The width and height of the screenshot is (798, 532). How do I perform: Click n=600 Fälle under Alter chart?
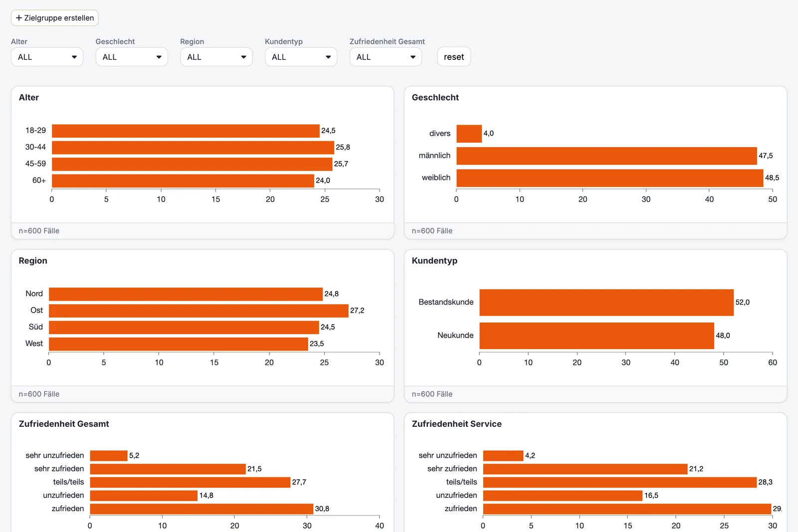click(39, 231)
